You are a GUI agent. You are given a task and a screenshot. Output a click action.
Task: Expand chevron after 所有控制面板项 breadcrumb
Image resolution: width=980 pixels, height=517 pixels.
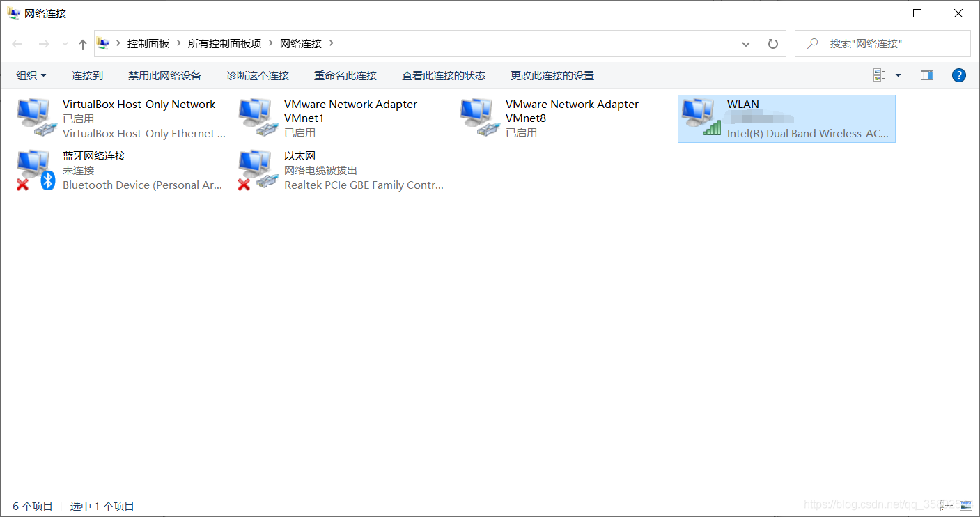coord(270,43)
